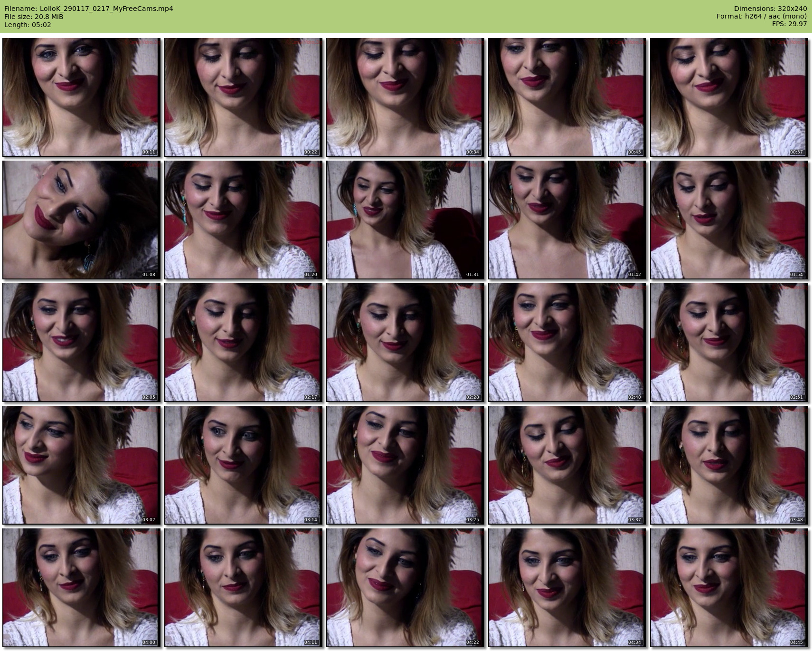Screen dimensions: 812x651
Task: Open the frame captured at 04:34
Action: point(567,588)
